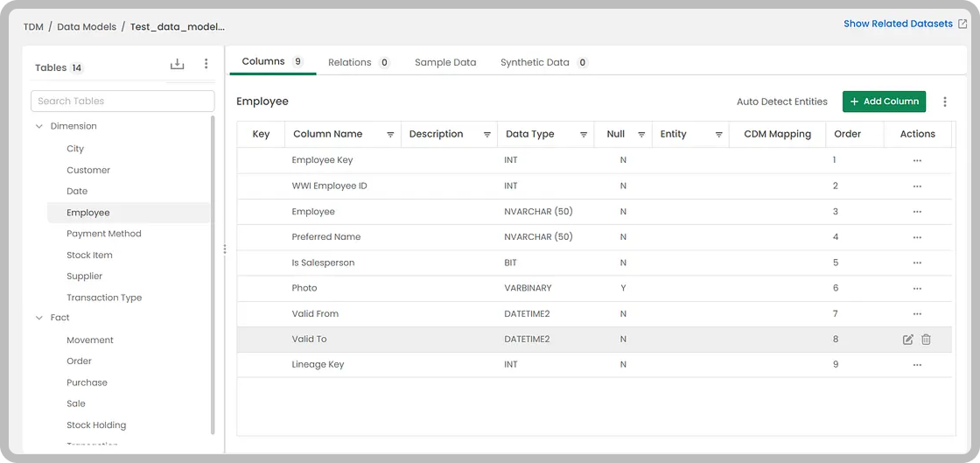Select the Stock Holding table
The height and width of the screenshot is (463, 980).
pos(96,424)
